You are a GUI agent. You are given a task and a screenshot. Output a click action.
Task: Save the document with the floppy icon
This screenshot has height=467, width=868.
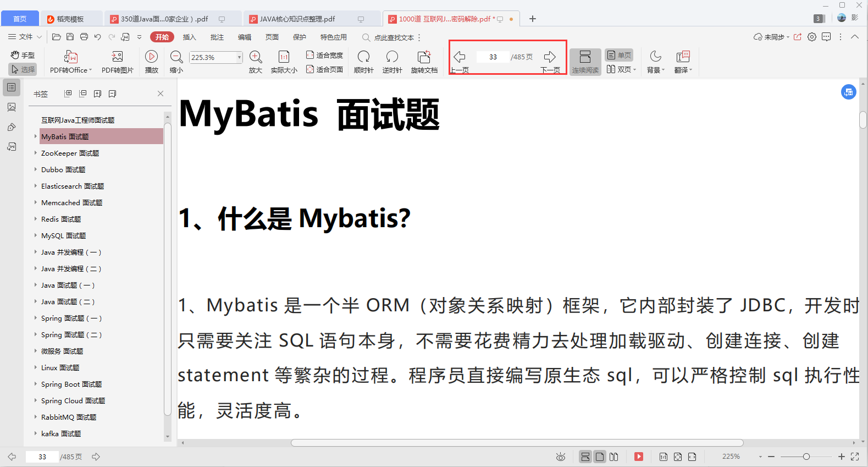(x=70, y=37)
